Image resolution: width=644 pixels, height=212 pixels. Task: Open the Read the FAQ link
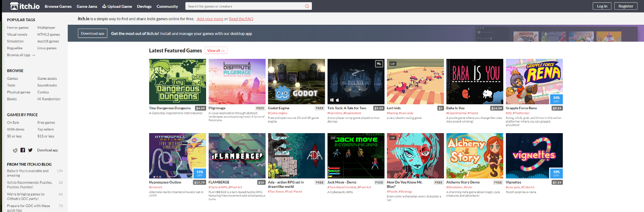pos(241,19)
